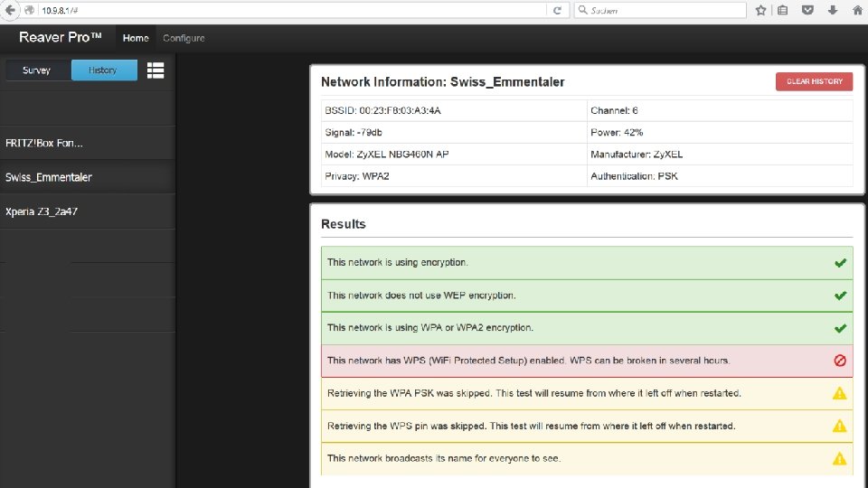The width and height of the screenshot is (868, 488).
Task: Click the WPS enabled red prohibited icon
Action: [x=840, y=361]
